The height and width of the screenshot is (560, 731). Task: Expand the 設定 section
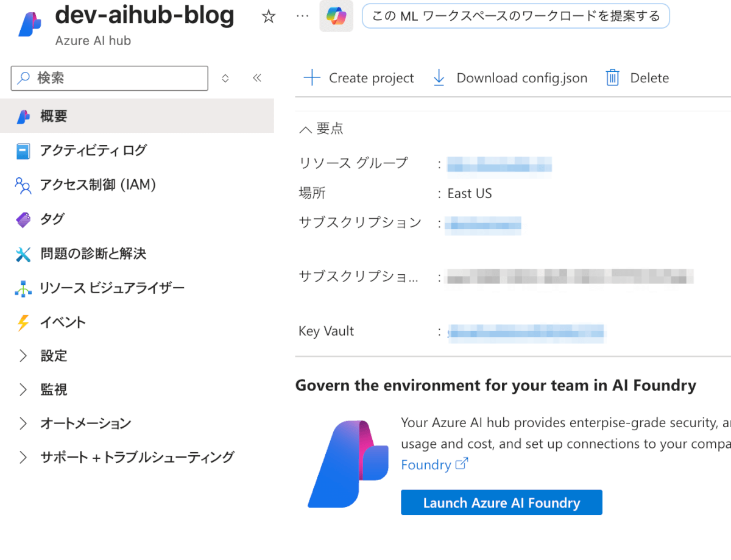pos(23,356)
